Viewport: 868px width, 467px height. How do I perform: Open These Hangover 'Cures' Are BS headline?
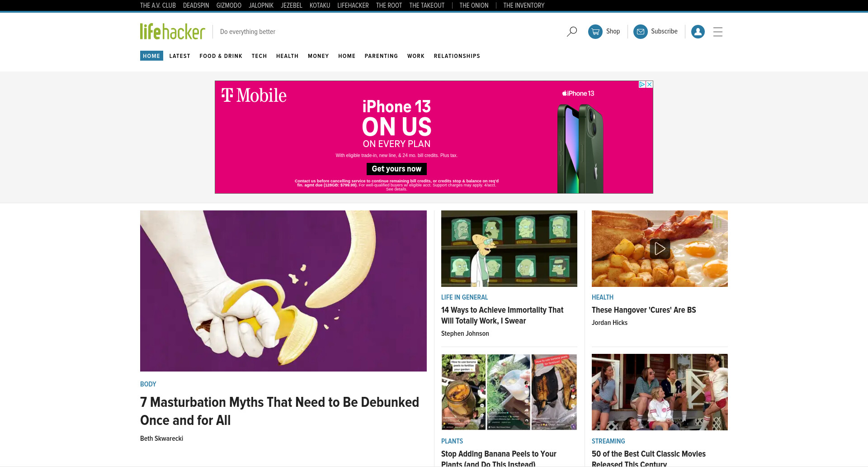tap(644, 310)
